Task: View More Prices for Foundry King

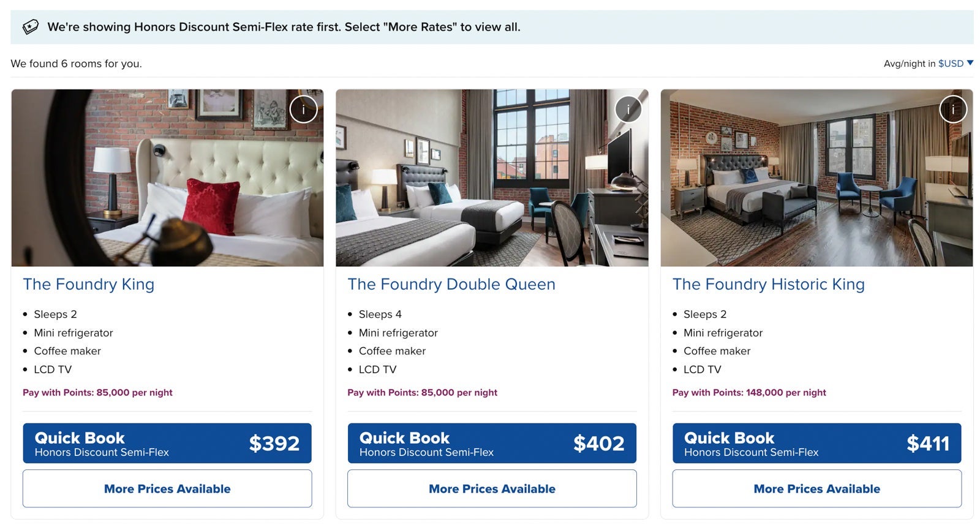Action: pos(167,488)
